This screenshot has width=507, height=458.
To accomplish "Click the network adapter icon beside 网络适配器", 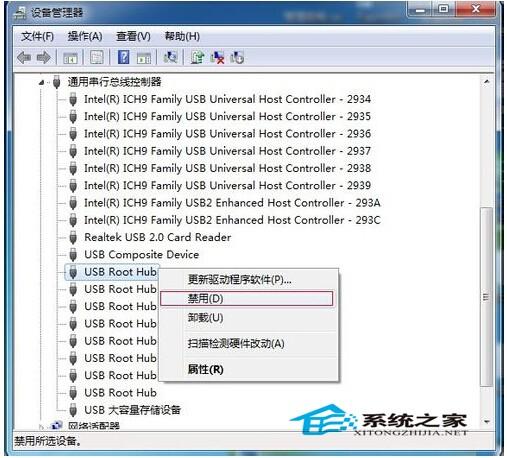I will point(57,425).
